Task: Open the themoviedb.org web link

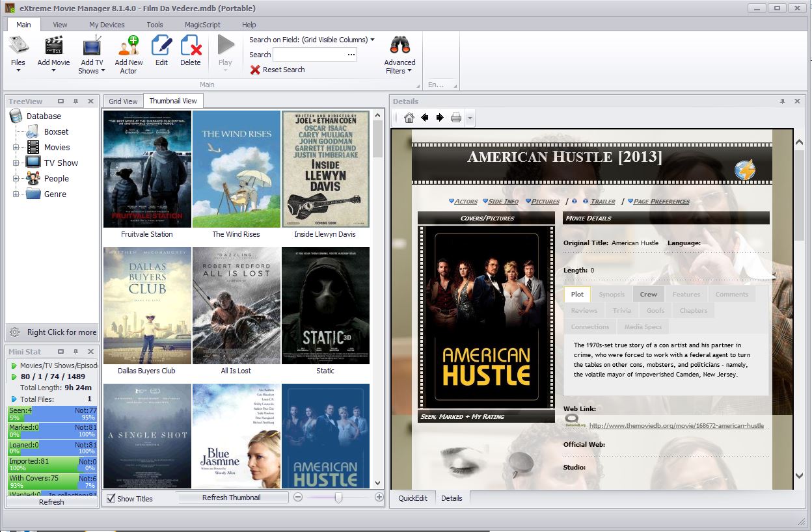Action: (x=676, y=426)
